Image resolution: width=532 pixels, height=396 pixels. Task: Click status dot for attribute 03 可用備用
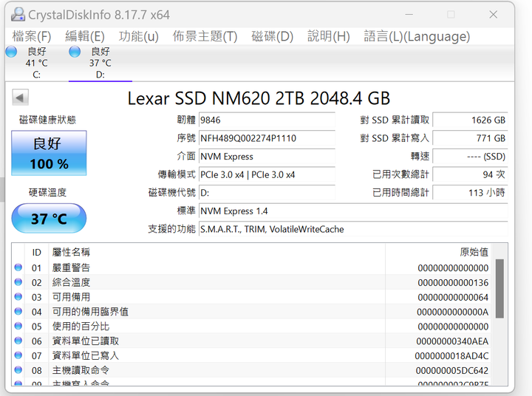(18, 296)
